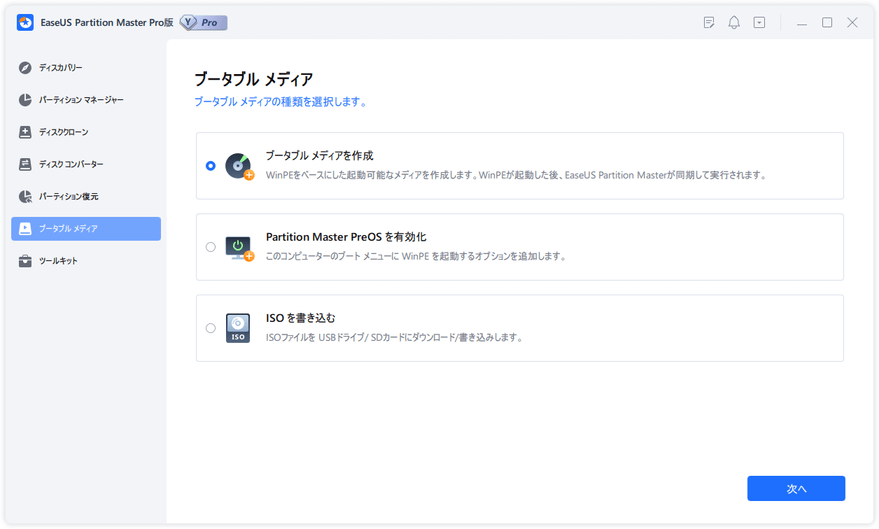Go to パーティション マネージャー in sidebar
This screenshot has height=529, width=879.
click(x=81, y=100)
